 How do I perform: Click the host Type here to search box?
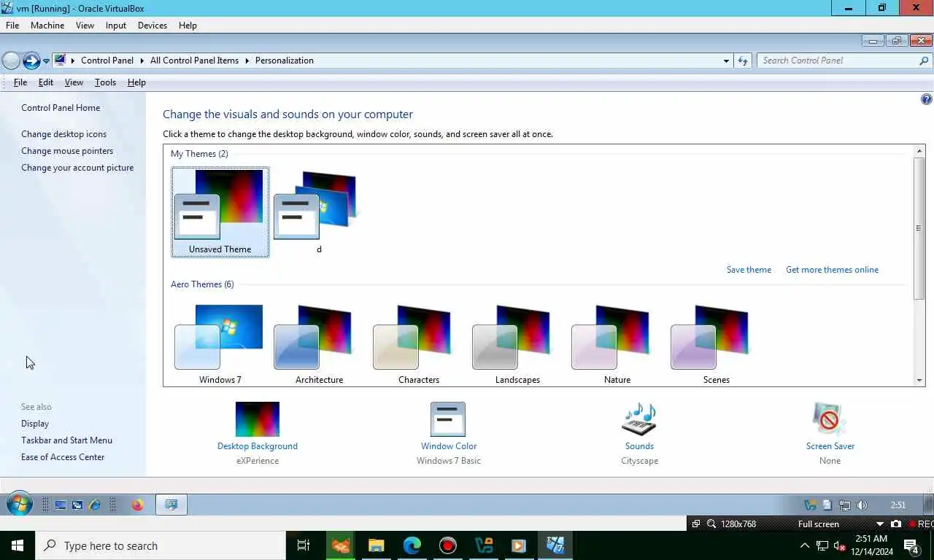tap(161, 545)
